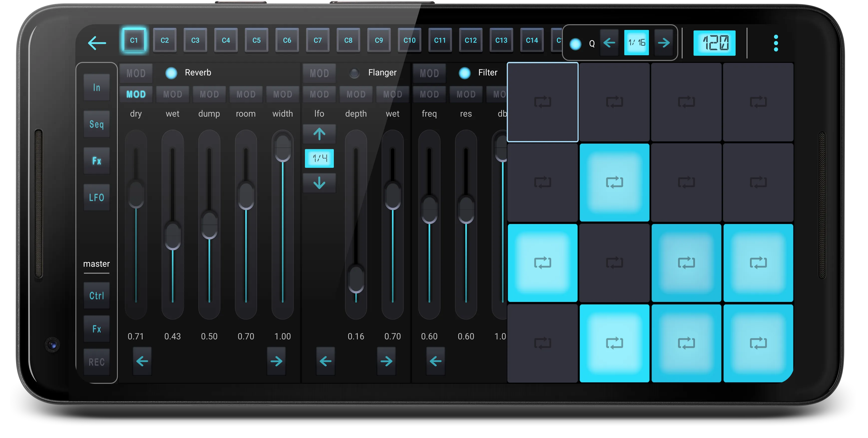Image resolution: width=868 pixels, height=438 pixels.
Task: Select channel C1
Action: 134,40
